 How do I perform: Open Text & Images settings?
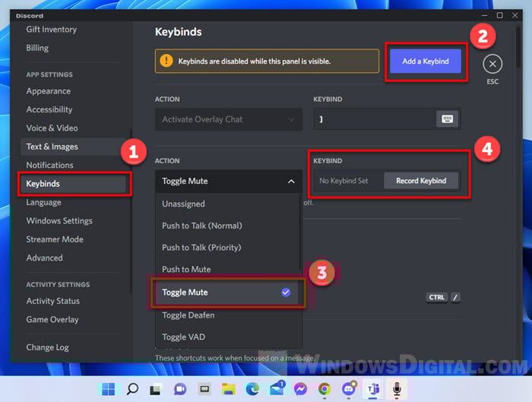[x=73, y=147]
